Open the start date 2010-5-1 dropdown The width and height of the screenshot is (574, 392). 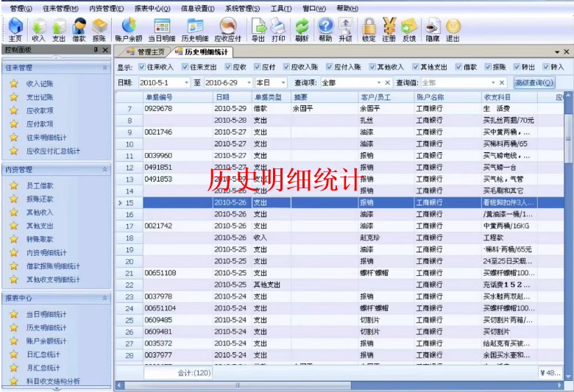[x=186, y=82]
